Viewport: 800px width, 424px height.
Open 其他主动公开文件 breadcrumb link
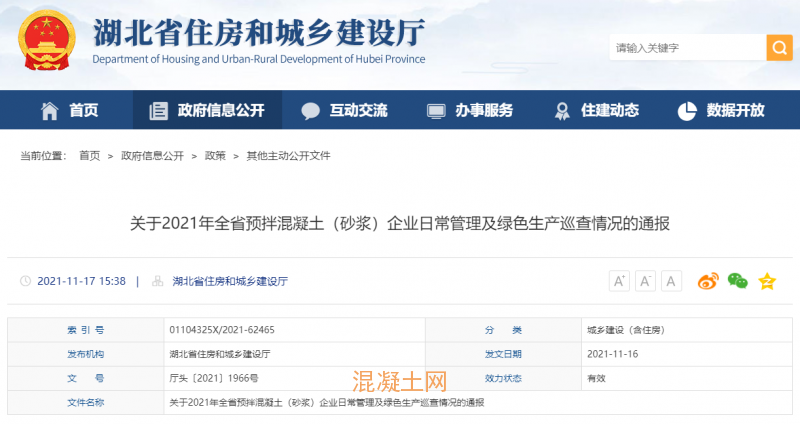(x=288, y=156)
